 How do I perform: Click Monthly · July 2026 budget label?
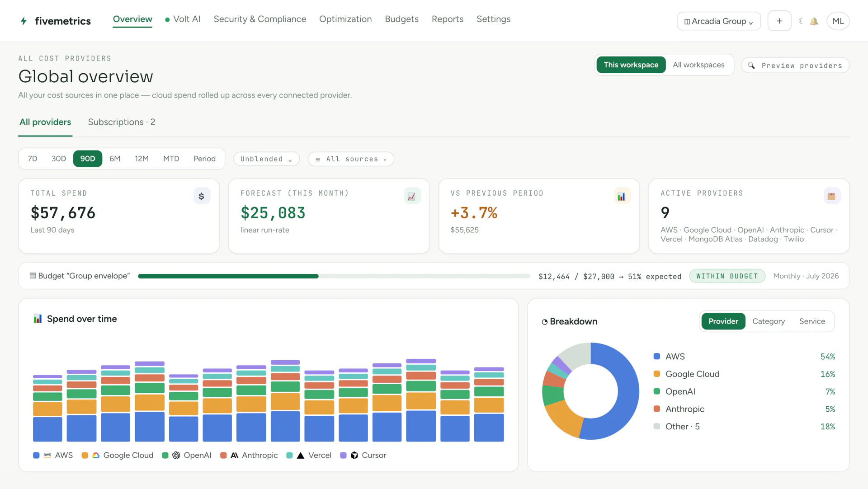pos(806,276)
